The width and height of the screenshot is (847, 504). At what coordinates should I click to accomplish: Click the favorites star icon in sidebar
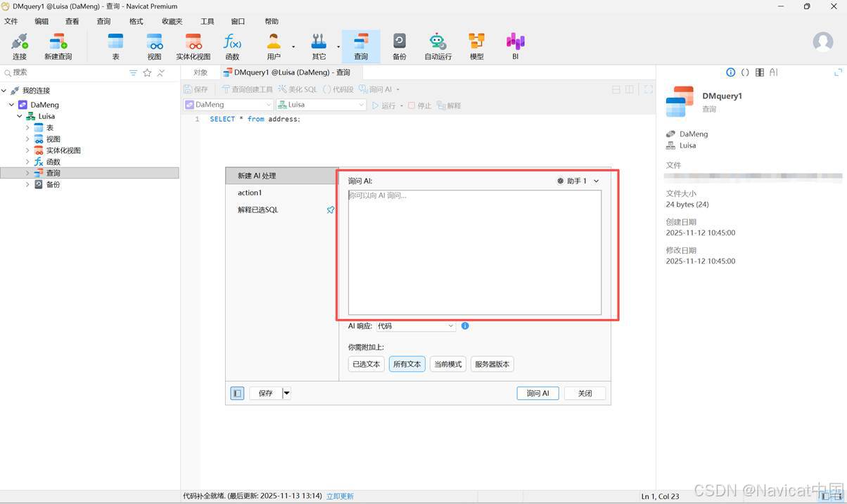(147, 72)
